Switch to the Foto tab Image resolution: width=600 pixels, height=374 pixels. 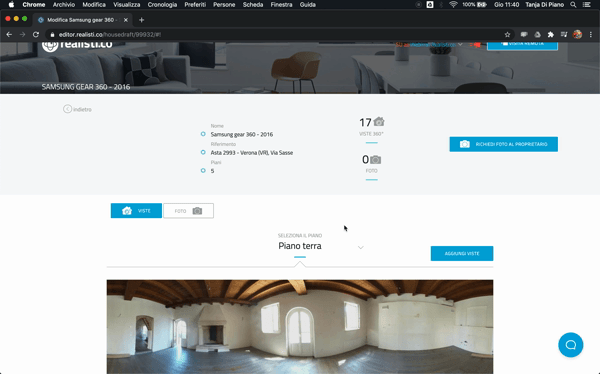pos(188,211)
